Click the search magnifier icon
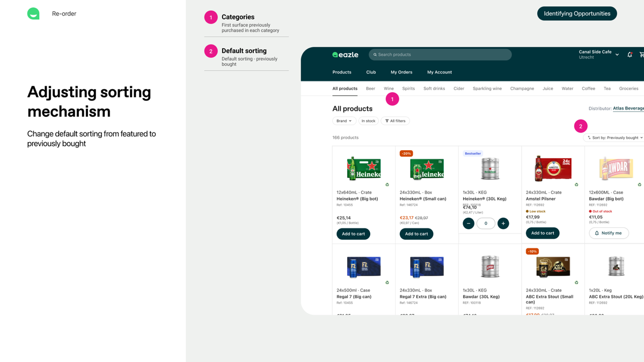644x362 pixels. [x=375, y=55]
